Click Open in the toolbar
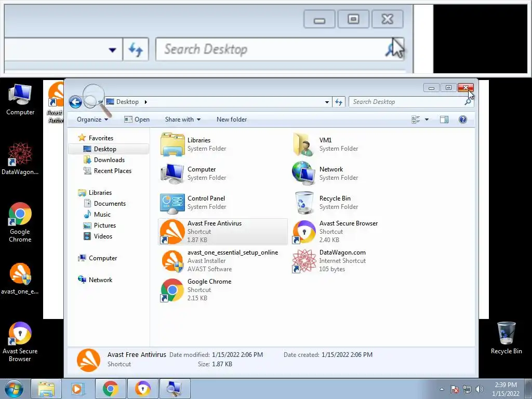Viewport: 532px width, 399px height. [x=137, y=119]
